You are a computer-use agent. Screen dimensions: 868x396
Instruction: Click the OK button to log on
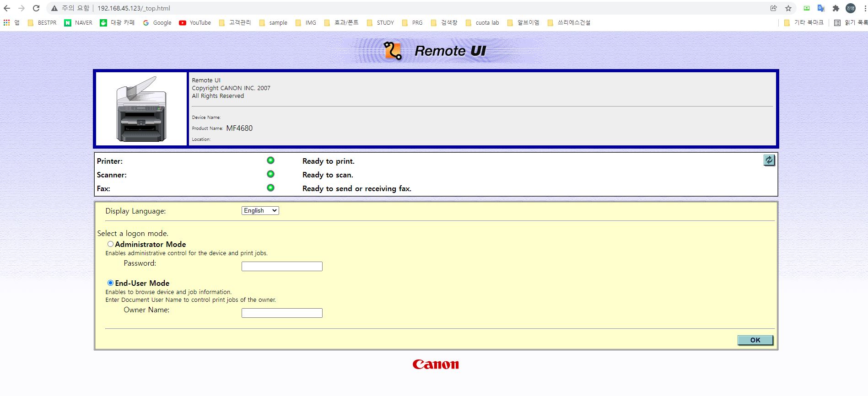point(755,340)
